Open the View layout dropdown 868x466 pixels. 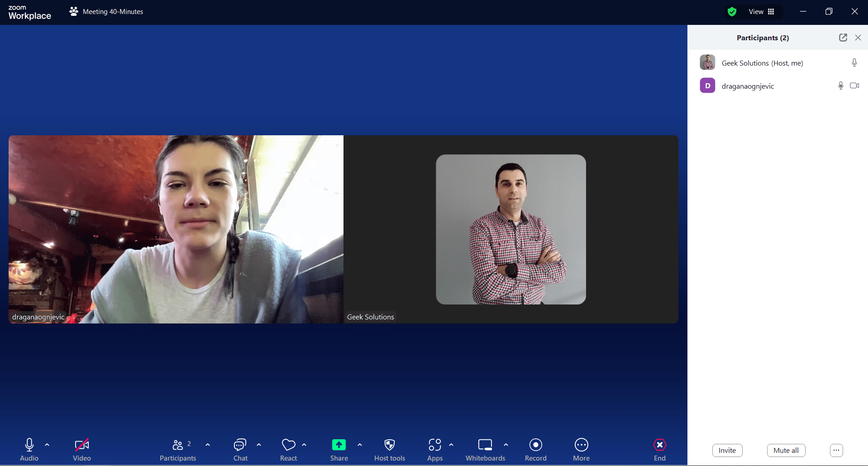762,12
